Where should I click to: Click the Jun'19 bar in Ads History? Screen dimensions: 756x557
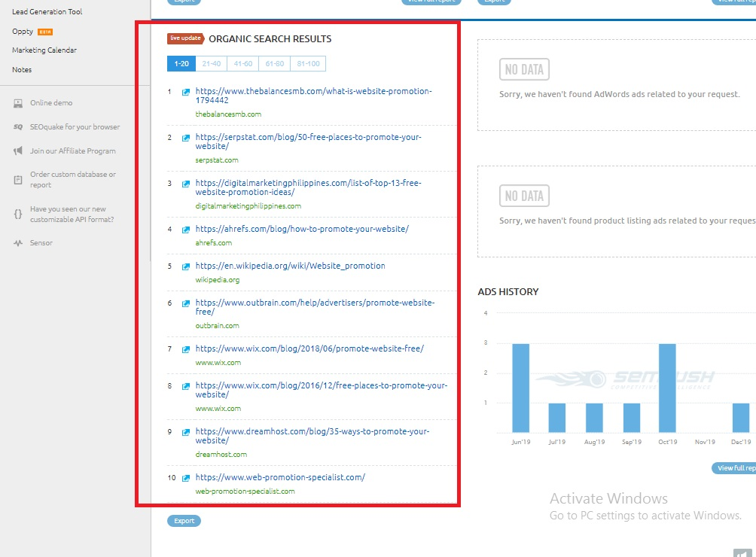(521, 388)
